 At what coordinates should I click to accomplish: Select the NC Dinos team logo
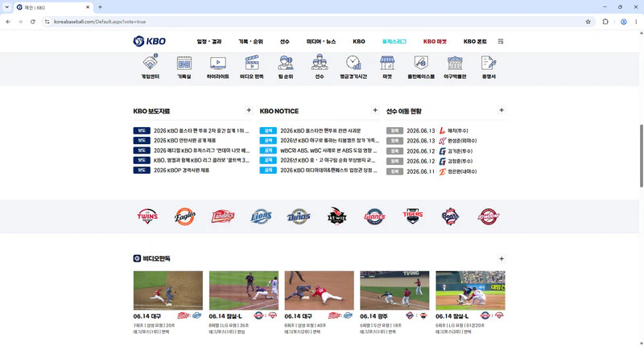pos(299,216)
